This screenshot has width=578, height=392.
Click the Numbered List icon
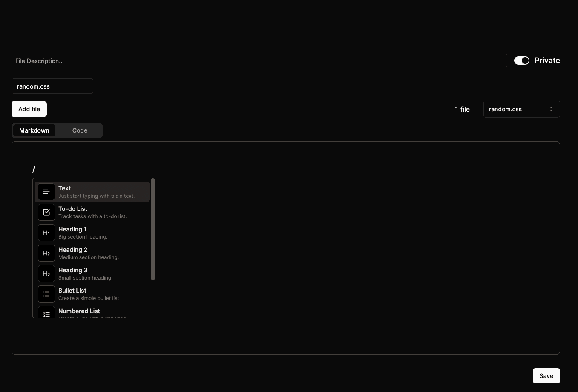click(46, 313)
